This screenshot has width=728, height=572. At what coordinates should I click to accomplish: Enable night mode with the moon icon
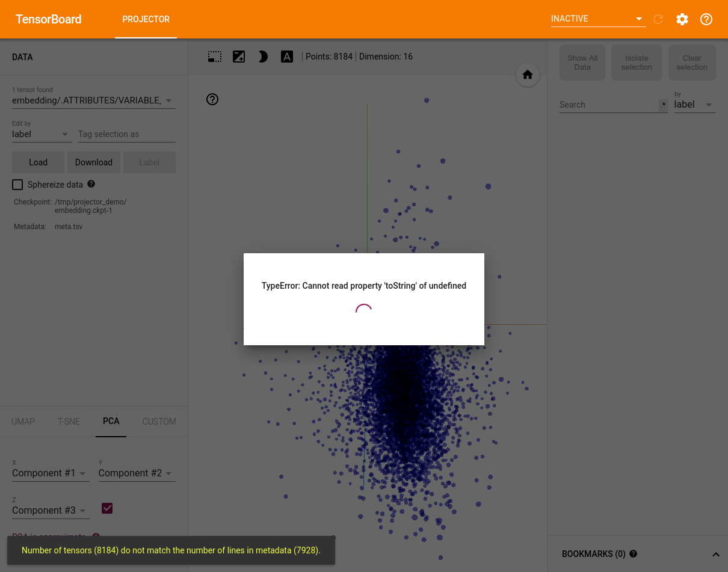pyautogui.click(x=263, y=56)
